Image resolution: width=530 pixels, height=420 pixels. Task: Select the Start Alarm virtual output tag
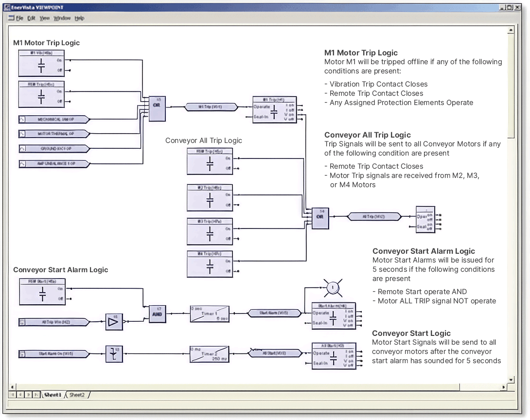click(274, 313)
